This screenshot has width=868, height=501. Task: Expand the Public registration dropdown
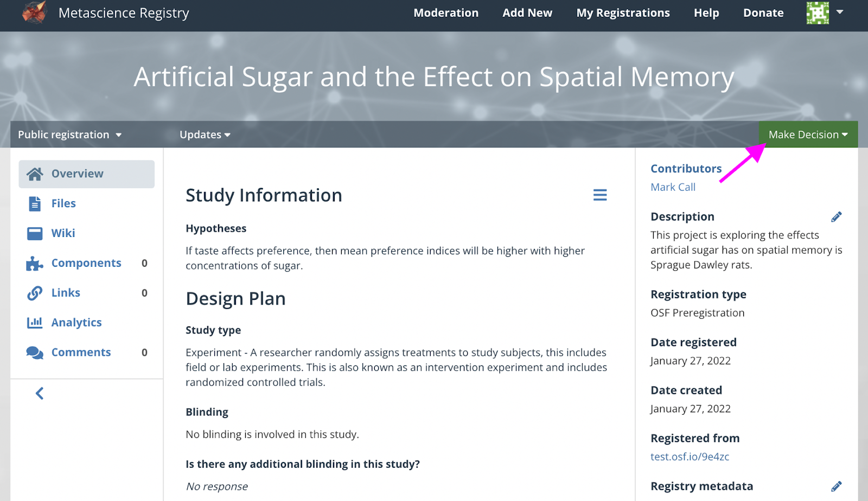[69, 134]
